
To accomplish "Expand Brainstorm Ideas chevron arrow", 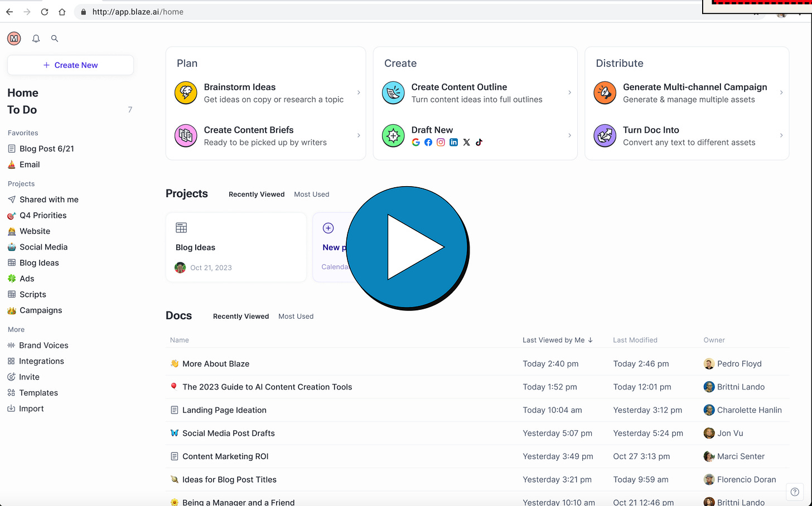I will 359,93.
